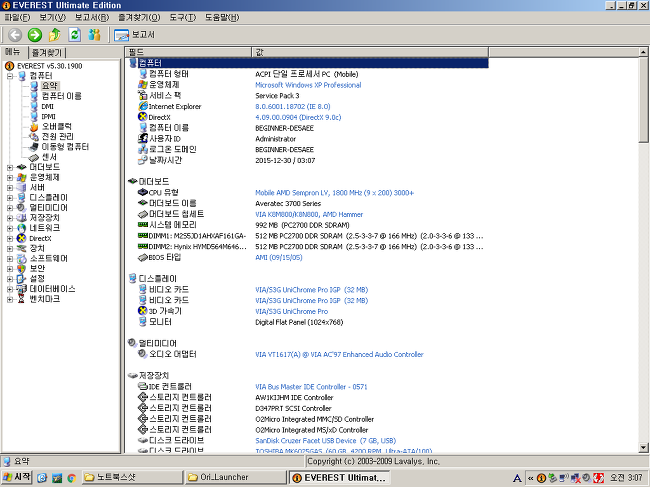Click the Back arrow toolbar icon

tap(15, 35)
